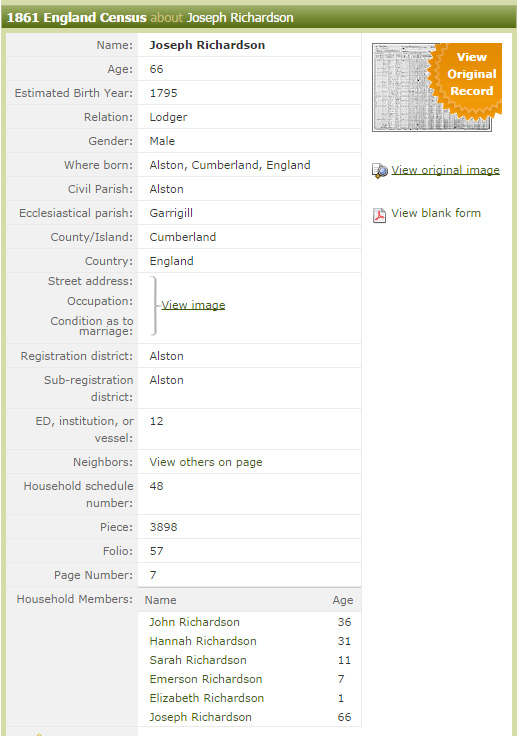Open Joseph Richardson age 66 household entry
This screenshot has height=736, width=518.
click(200, 717)
